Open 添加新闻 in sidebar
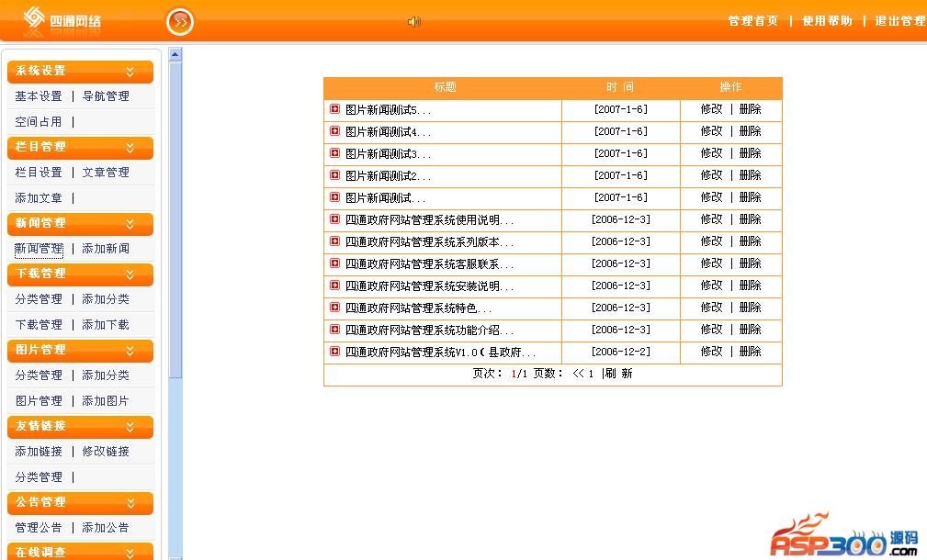 (x=106, y=248)
